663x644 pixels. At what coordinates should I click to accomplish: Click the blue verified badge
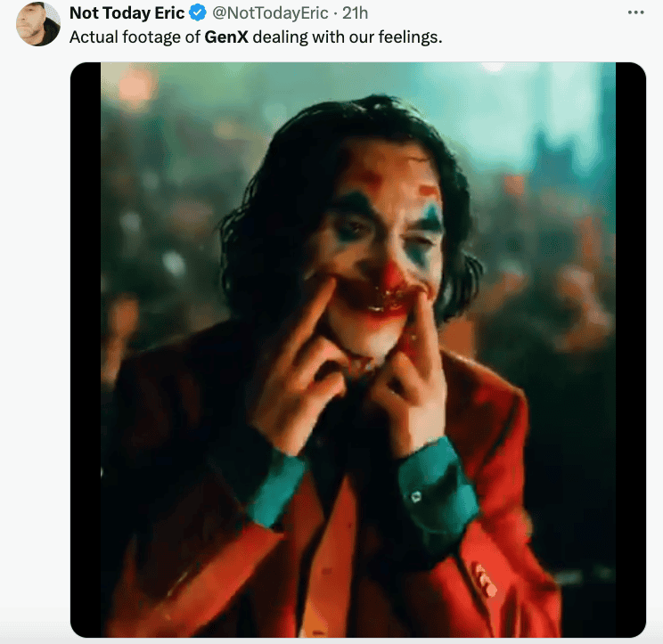click(x=198, y=13)
